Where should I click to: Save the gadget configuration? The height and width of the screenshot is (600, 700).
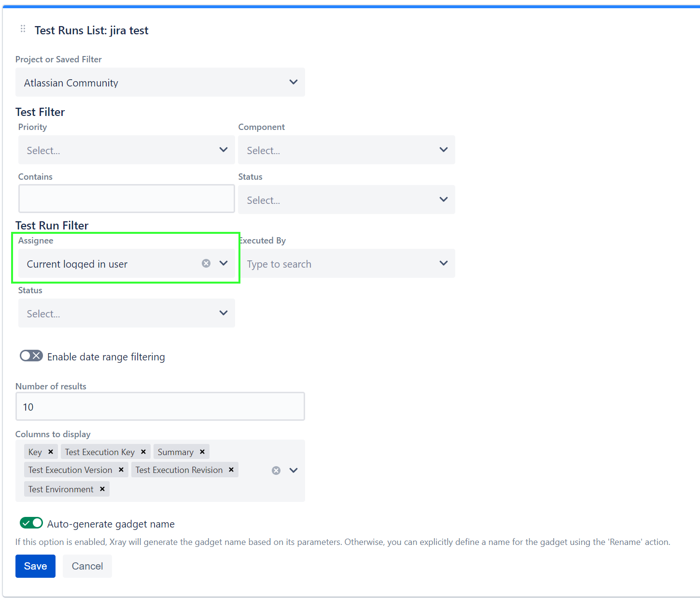[35, 566]
